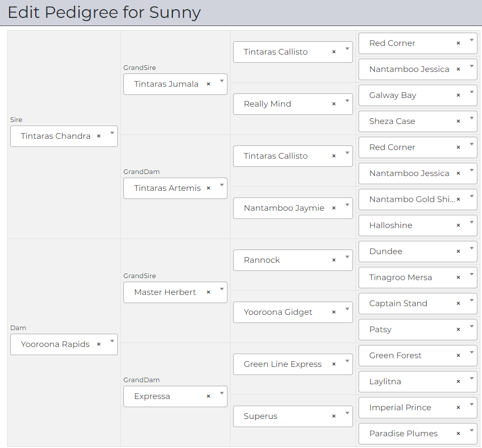
Task: Remove Expressa using its x icon
Action: click(209, 396)
